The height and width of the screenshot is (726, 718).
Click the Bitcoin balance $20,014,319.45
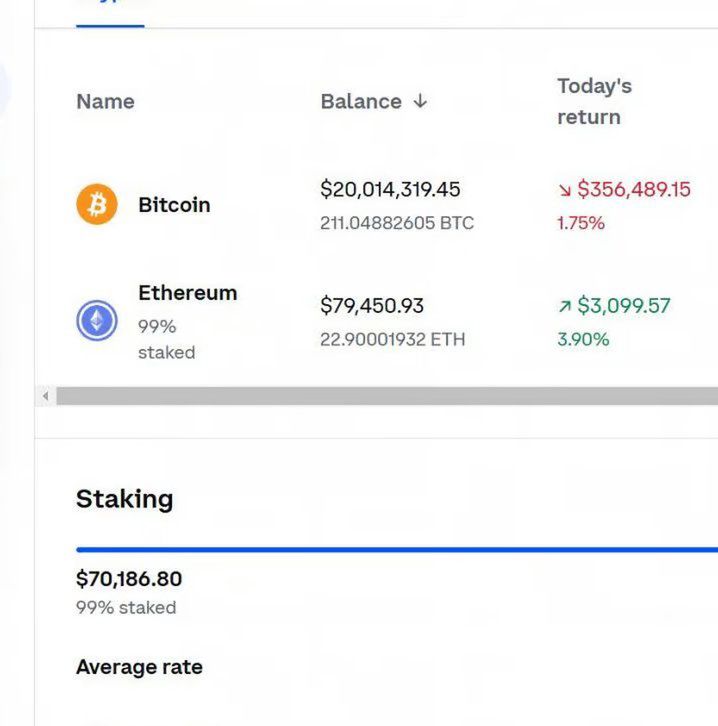click(390, 189)
